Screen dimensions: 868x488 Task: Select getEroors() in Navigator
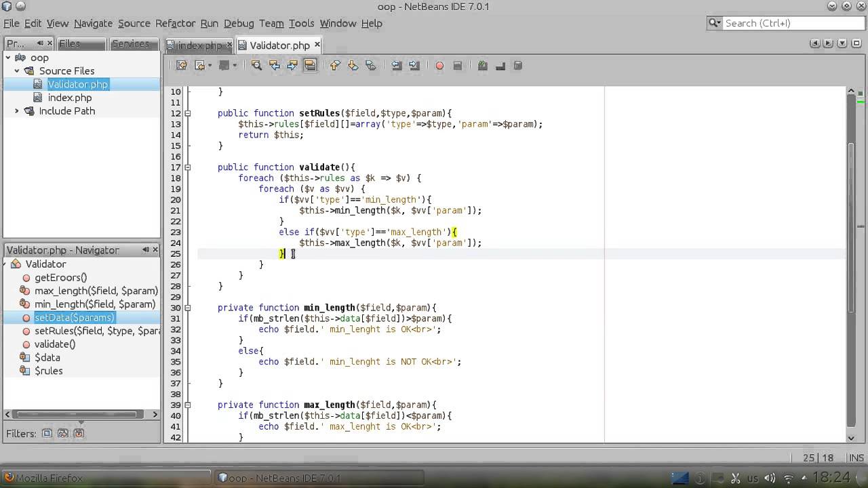pos(60,277)
